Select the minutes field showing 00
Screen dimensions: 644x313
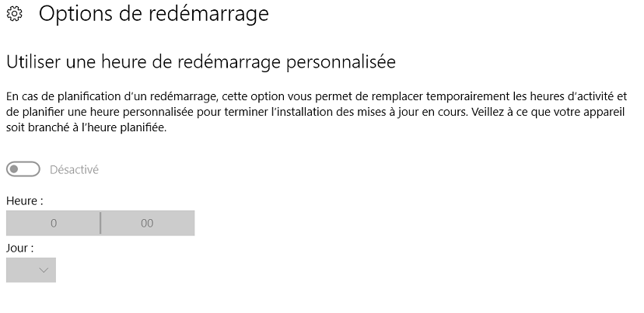coord(148,223)
